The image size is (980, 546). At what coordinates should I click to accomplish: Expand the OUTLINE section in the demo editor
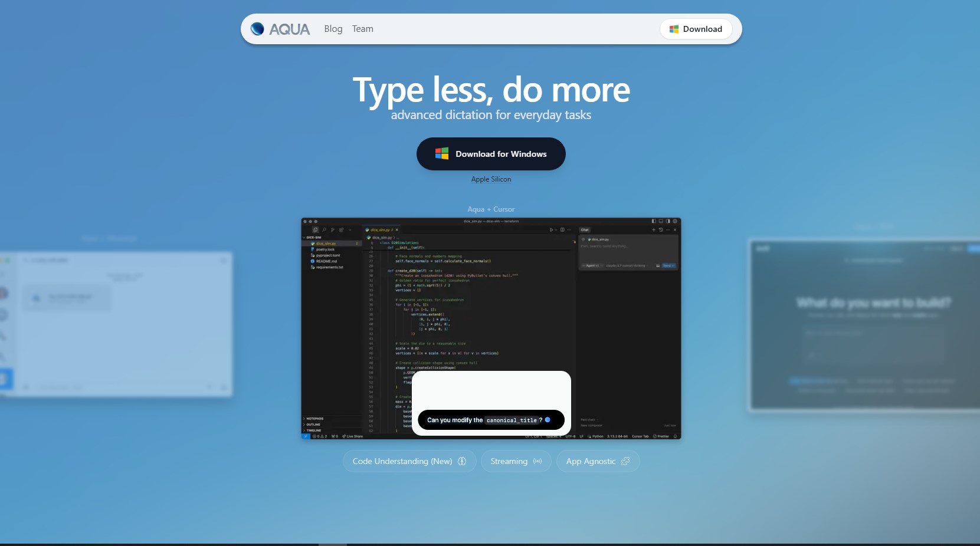point(313,425)
